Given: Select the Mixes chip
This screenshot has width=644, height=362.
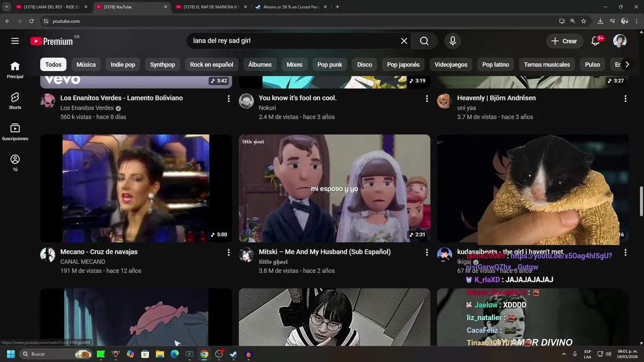Looking at the screenshot, I should coord(294,64).
